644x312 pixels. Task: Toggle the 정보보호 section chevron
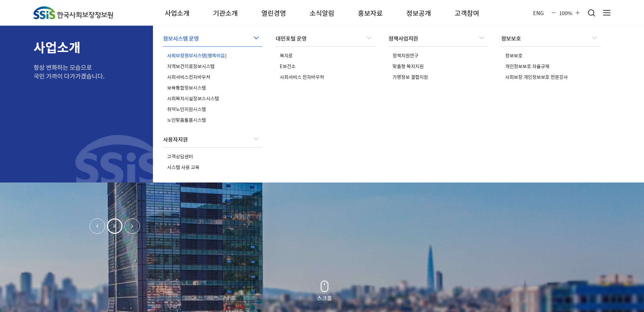594,38
